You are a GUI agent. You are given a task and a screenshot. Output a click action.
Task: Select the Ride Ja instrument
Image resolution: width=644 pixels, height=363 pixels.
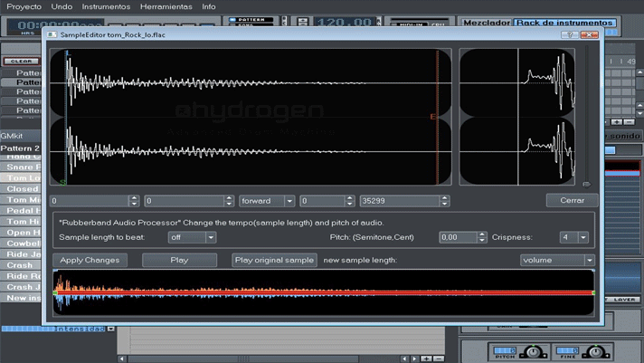pyautogui.click(x=21, y=254)
